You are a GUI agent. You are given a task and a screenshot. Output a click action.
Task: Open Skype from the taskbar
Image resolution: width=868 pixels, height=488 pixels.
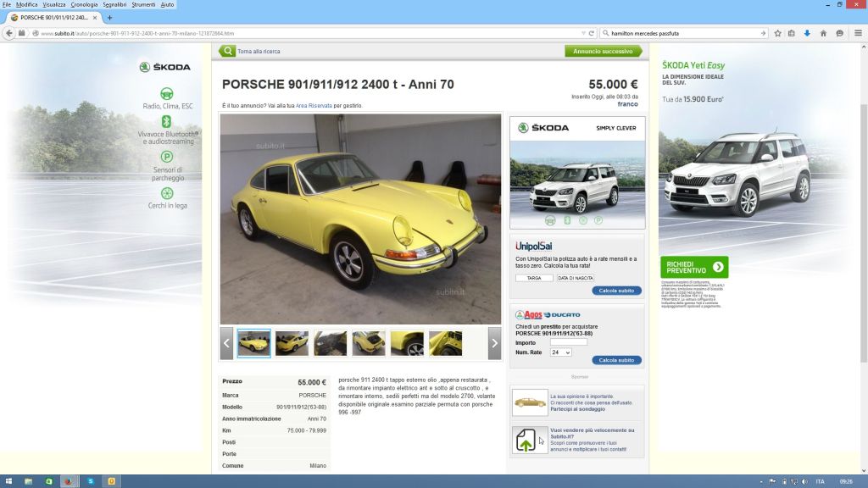[x=90, y=481]
